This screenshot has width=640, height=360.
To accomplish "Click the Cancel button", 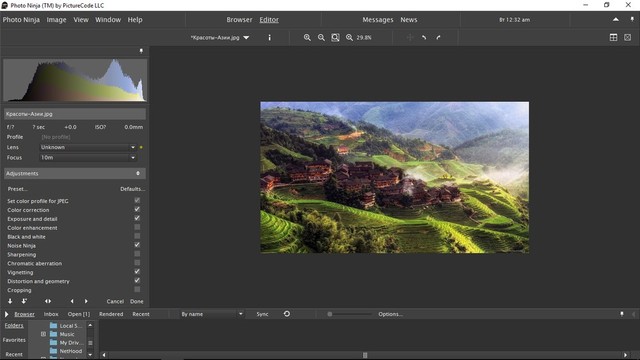I will (115, 301).
